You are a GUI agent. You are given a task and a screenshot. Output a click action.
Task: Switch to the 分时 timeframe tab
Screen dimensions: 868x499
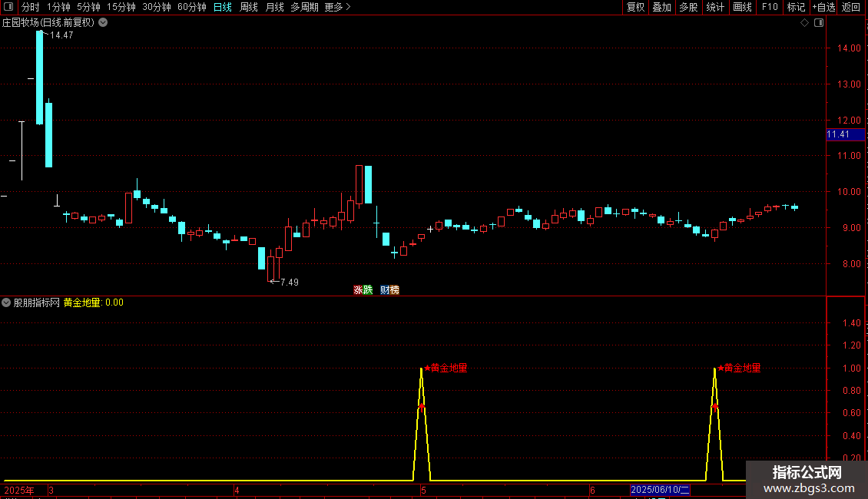point(31,7)
